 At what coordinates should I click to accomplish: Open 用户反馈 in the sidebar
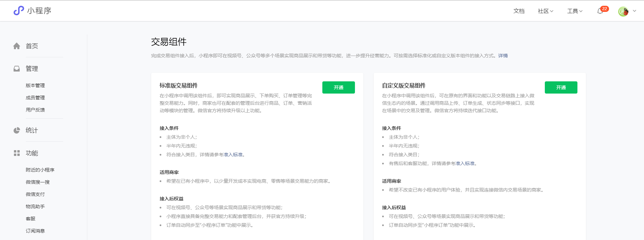point(35,110)
